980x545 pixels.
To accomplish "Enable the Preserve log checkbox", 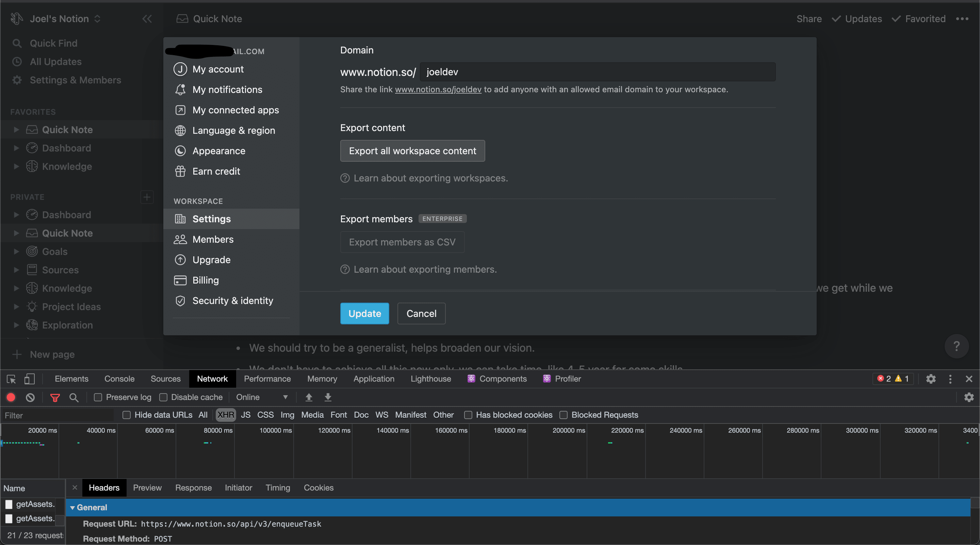I will pyautogui.click(x=98, y=397).
